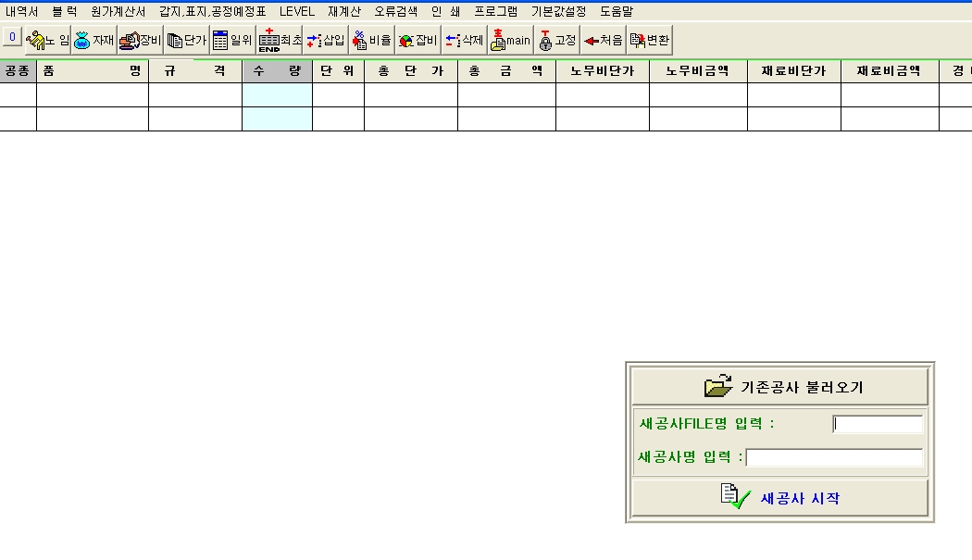Focus the 새공사명 입력 field

pyautogui.click(x=834, y=457)
